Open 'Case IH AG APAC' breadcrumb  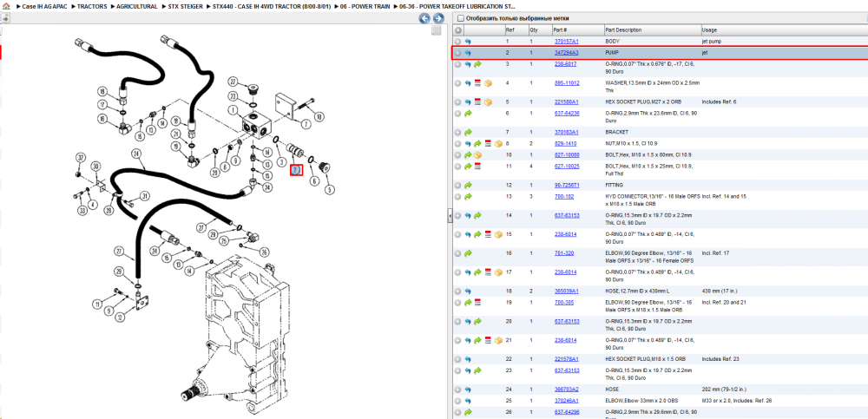click(44, 7)
